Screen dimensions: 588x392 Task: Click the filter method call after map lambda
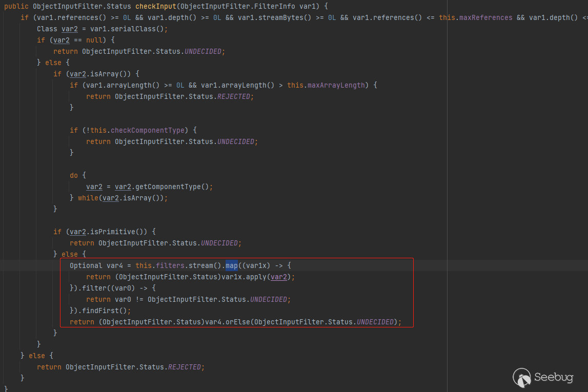94,288
